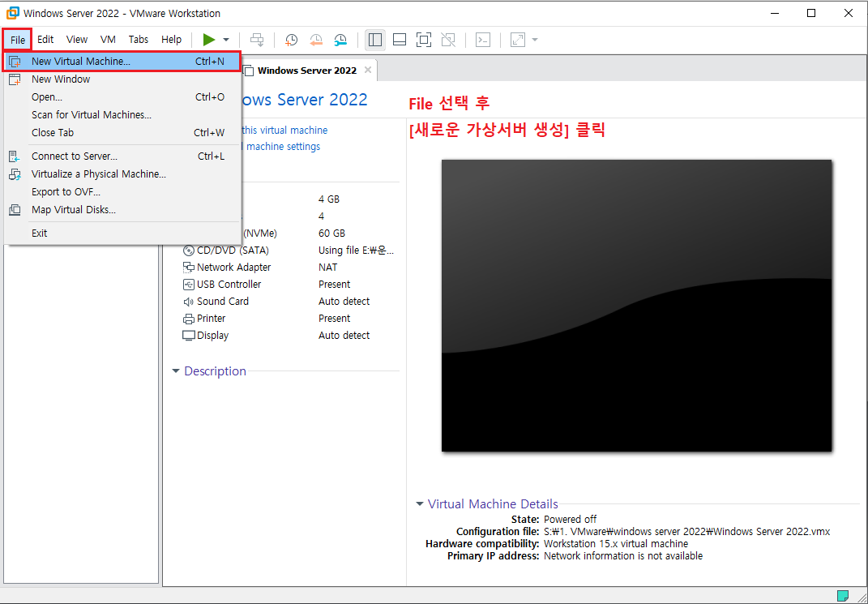Click the '4 GB' memory value
868x604 pixels.
[329, 199]
